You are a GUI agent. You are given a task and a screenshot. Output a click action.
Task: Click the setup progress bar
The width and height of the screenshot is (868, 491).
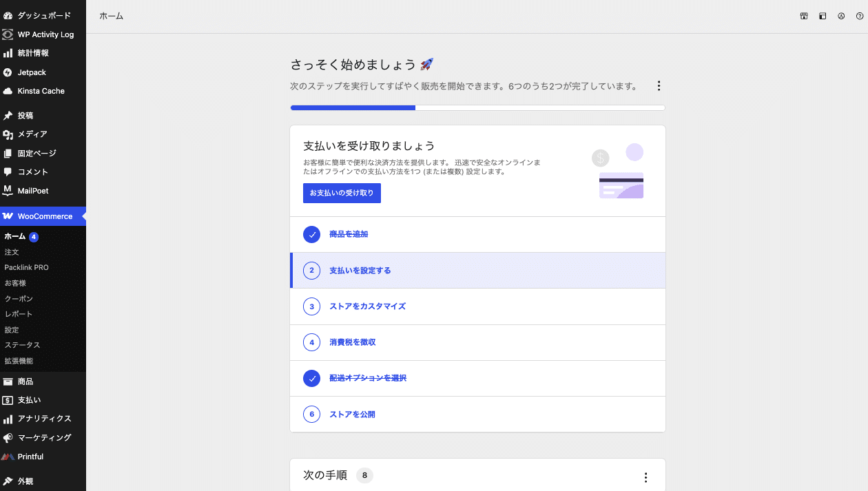[x=477, y=107]
